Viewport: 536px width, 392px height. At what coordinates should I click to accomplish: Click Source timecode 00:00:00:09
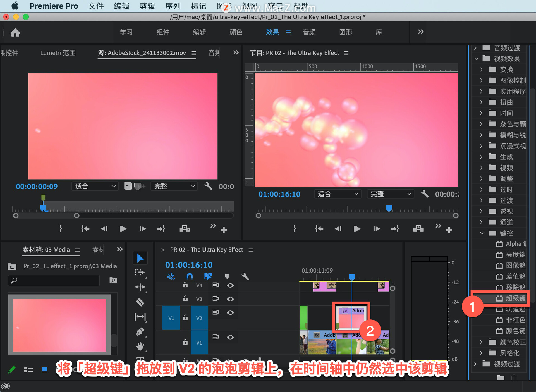(x=37, y=187)
